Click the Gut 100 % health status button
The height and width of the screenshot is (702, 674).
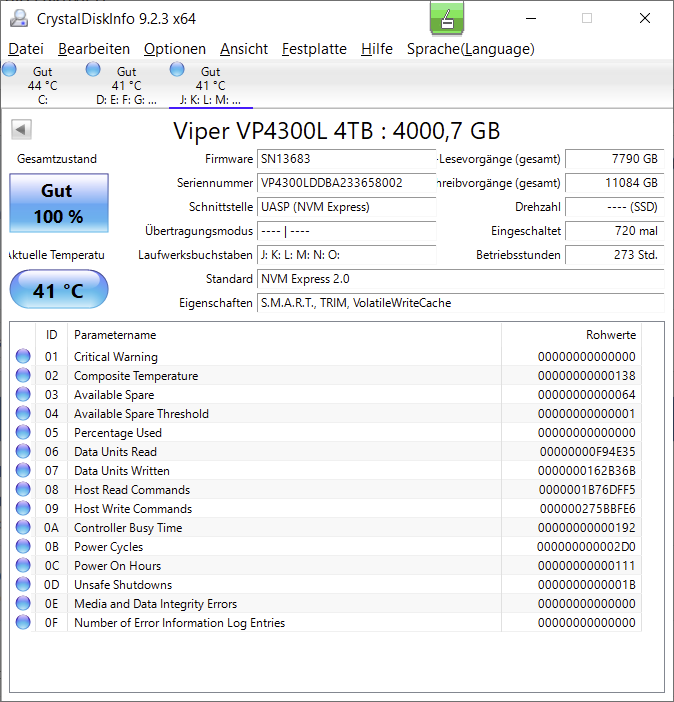[59, 203]
